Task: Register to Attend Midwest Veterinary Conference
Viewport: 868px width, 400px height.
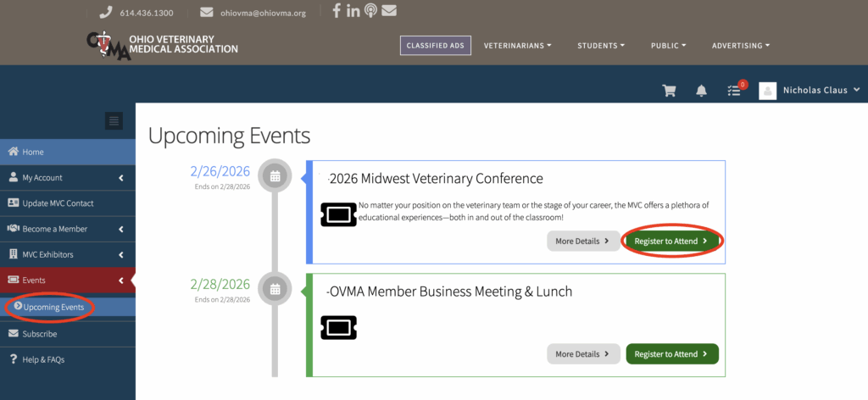Action: click(671, 241)
